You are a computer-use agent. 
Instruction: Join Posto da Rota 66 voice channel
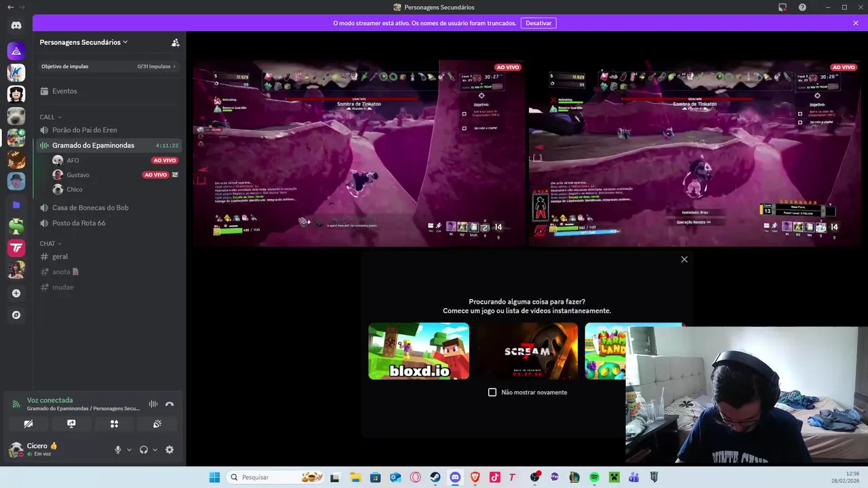(x=108, y=223)
